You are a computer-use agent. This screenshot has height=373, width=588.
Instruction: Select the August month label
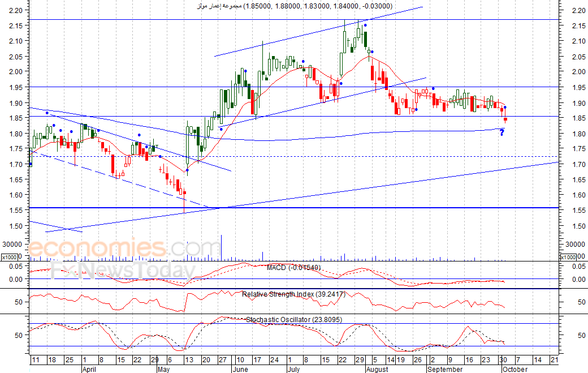click(x=377, y=369)
